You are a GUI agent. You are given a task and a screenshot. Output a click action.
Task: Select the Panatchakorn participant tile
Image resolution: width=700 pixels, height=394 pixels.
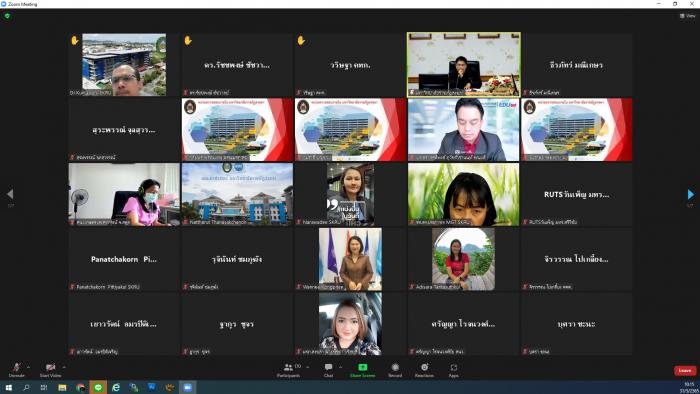[x=124, y=259]
